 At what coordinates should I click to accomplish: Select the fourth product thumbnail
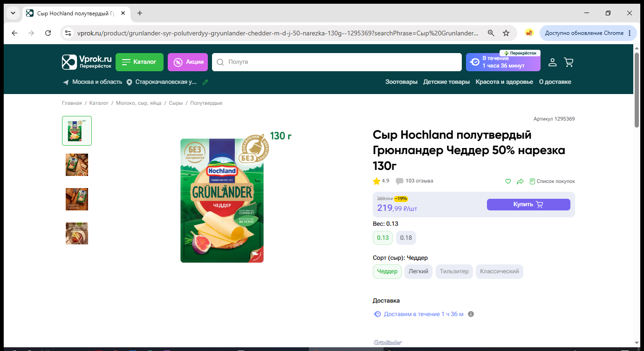[x=77, y=234]
